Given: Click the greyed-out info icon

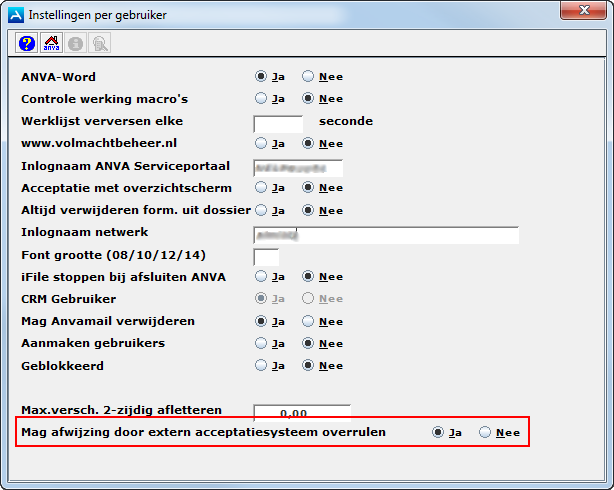Looking at the screenshot, I should tap(75, 43).
